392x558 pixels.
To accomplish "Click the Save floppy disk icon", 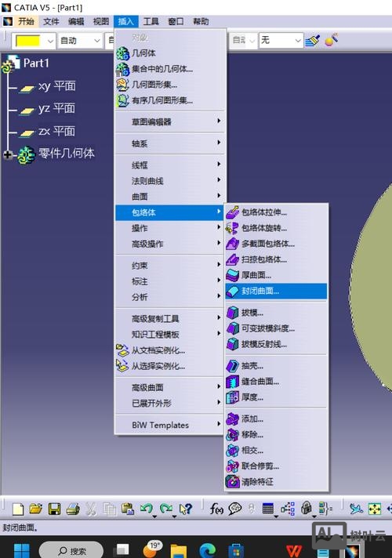I will point(54,509).
